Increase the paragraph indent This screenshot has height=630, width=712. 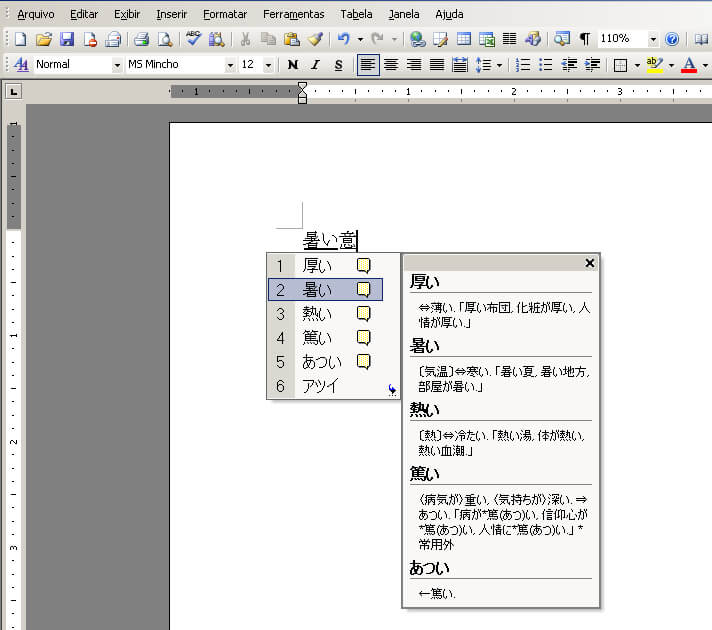(x=592, y=64)
